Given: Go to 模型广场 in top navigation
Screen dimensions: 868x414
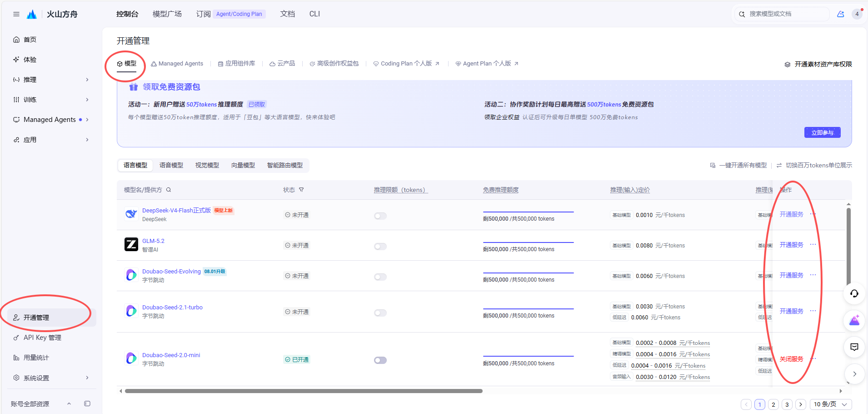Looking at the screenshot, I should pos(167,14).
